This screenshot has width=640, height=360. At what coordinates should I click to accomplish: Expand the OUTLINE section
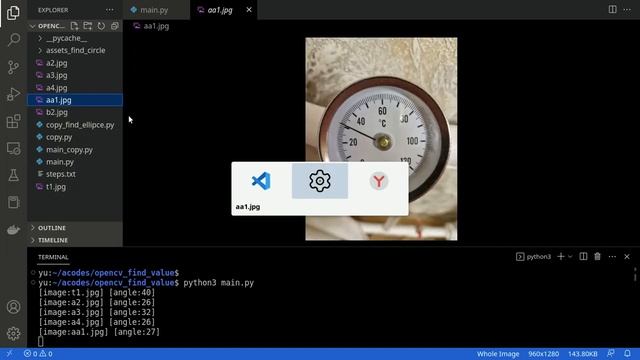[75, 228]
